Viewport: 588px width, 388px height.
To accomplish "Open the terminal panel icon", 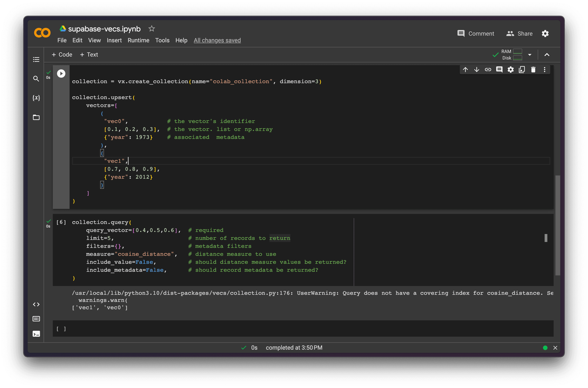I will pos(36,334).
